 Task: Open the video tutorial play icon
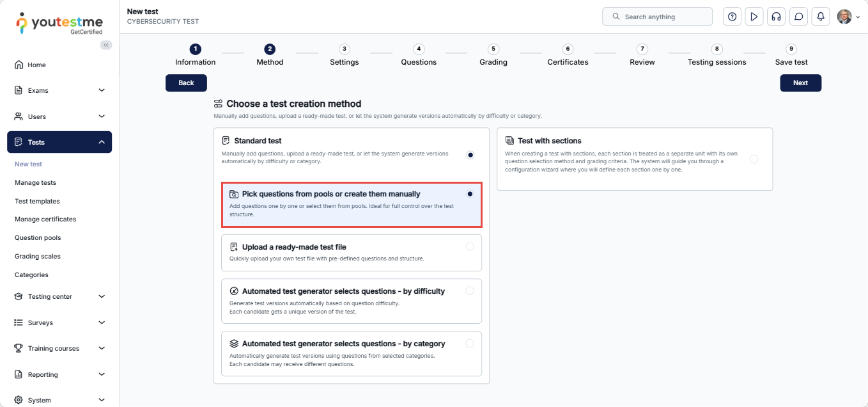(x=754, y=17)
